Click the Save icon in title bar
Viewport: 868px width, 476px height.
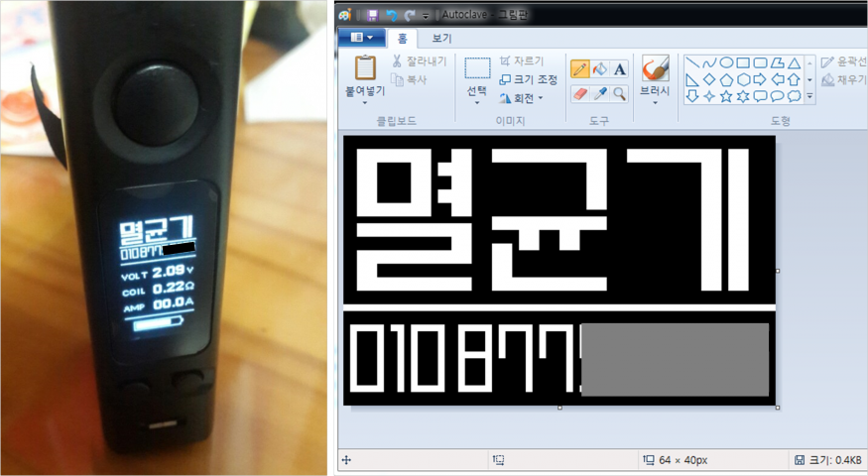[x=372, y=15]
